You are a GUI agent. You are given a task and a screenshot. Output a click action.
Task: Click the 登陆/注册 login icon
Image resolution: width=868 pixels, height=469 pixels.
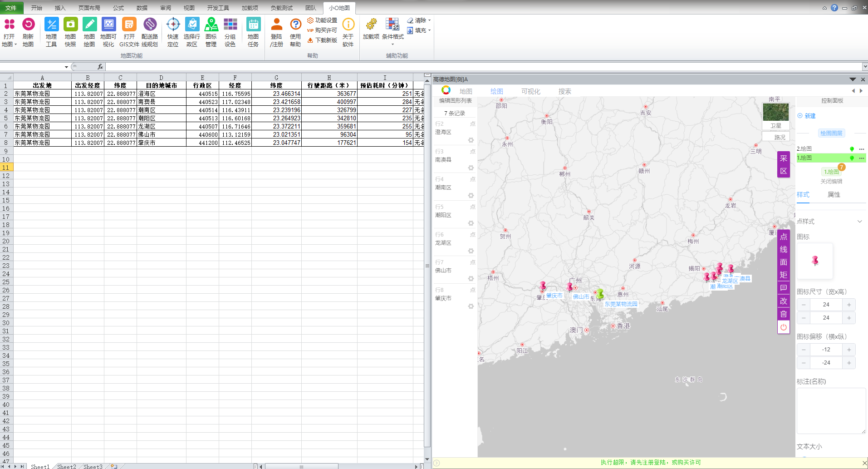pos(276,32)
